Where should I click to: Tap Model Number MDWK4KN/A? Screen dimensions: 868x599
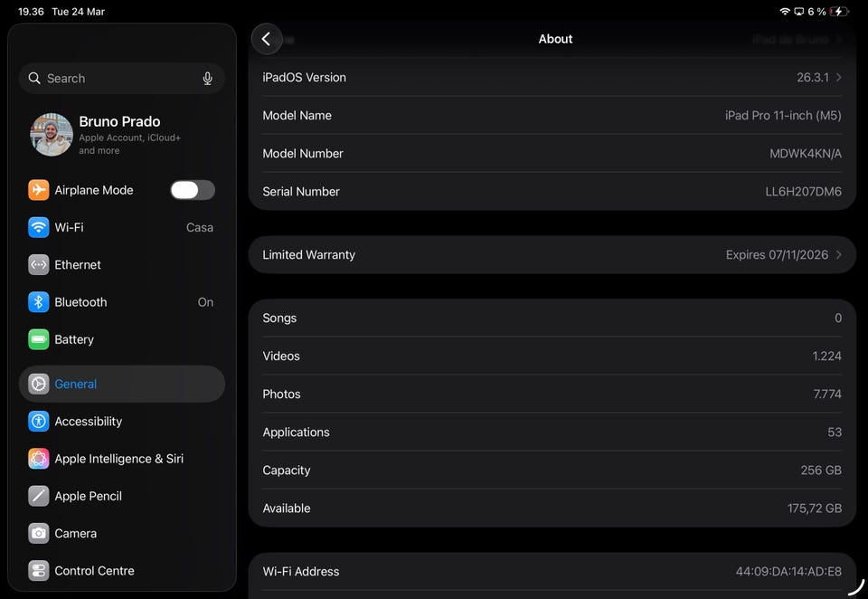click(806, 154)
